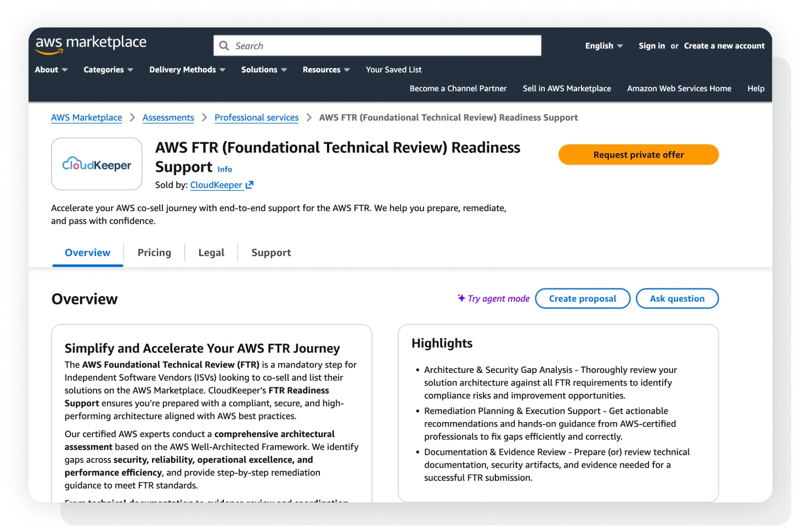The image size is (801, 532).
Task: Open the English language dropdown
Action: pos(603,46)
